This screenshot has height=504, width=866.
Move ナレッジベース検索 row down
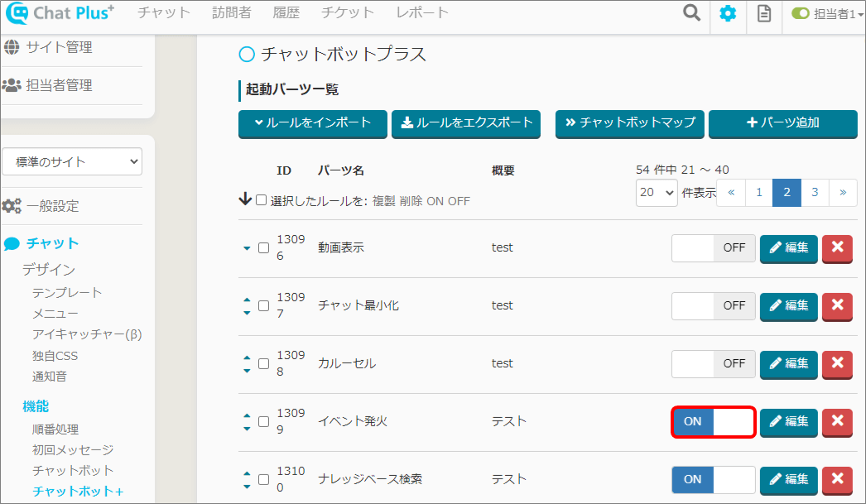click(247, 487)
